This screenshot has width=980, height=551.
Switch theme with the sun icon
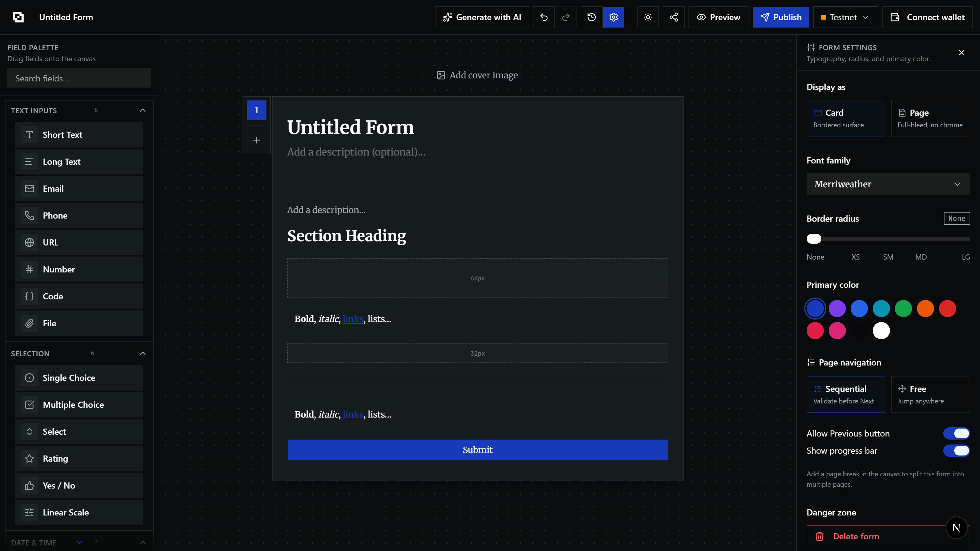[648, 17]
